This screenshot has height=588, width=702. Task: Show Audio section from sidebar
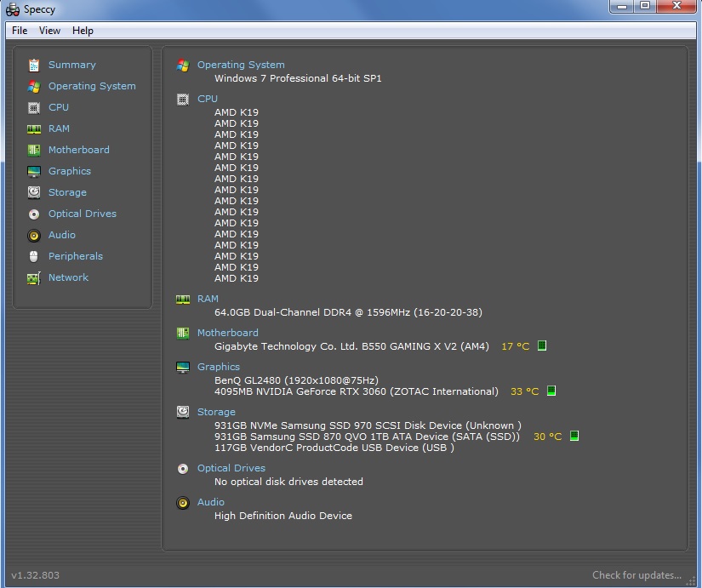tap(62, 235)
